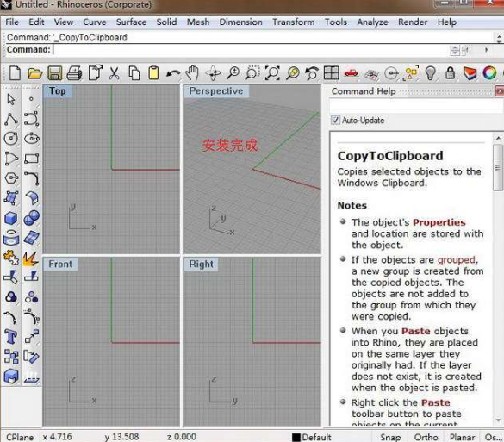Click the red car icon
The image size is (504, 442).
(x=351, y=73)
